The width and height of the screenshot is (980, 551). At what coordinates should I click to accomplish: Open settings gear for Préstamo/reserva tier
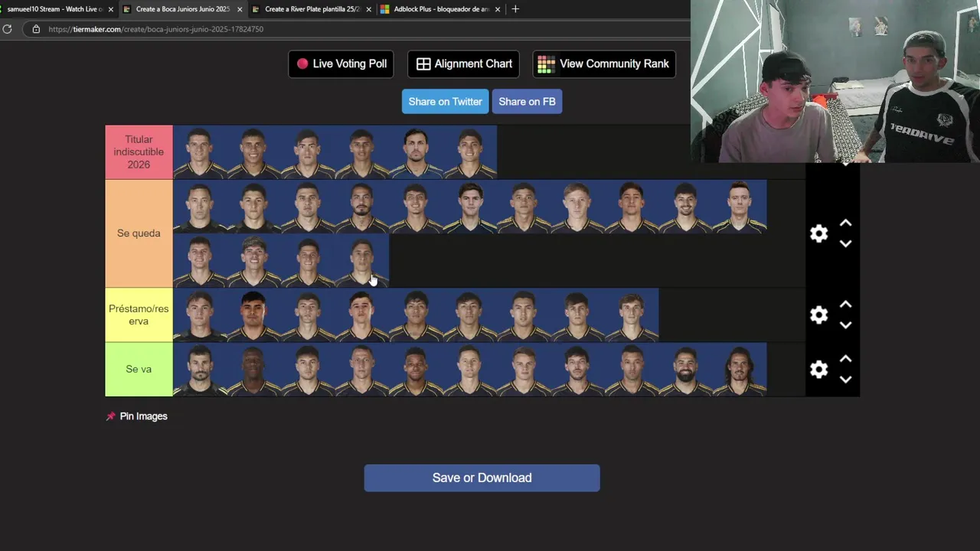click(819, 315)
